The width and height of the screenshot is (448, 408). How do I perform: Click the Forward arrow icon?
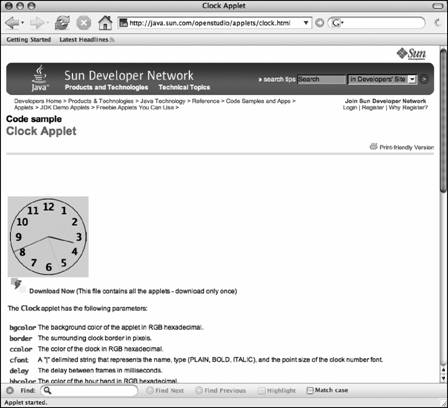point(36,23)
